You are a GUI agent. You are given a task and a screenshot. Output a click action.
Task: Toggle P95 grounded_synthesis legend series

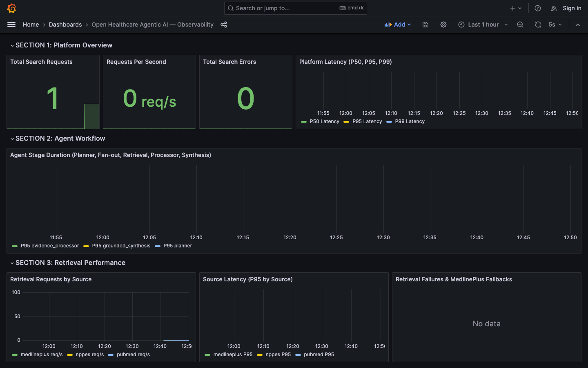[117, 246]
